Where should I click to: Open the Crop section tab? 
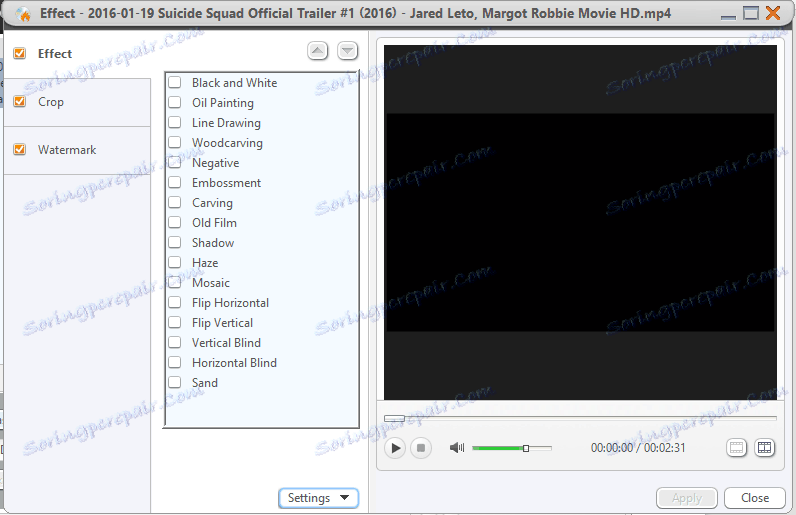(x=77, y=102)
